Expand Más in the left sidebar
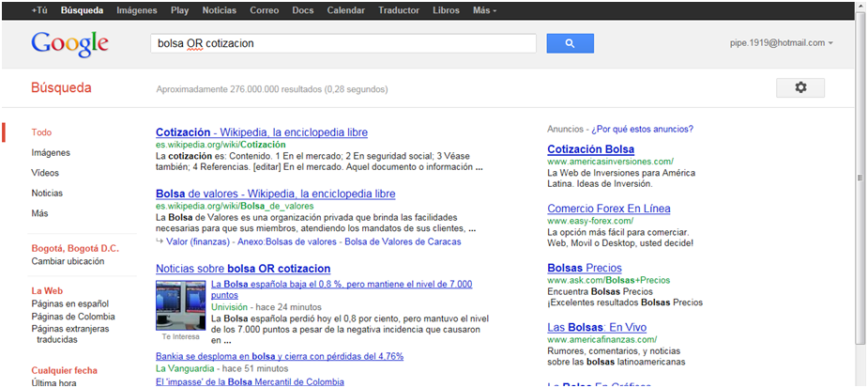The width and height of the screenshot is (868, 388). click(x=39, y=213)
